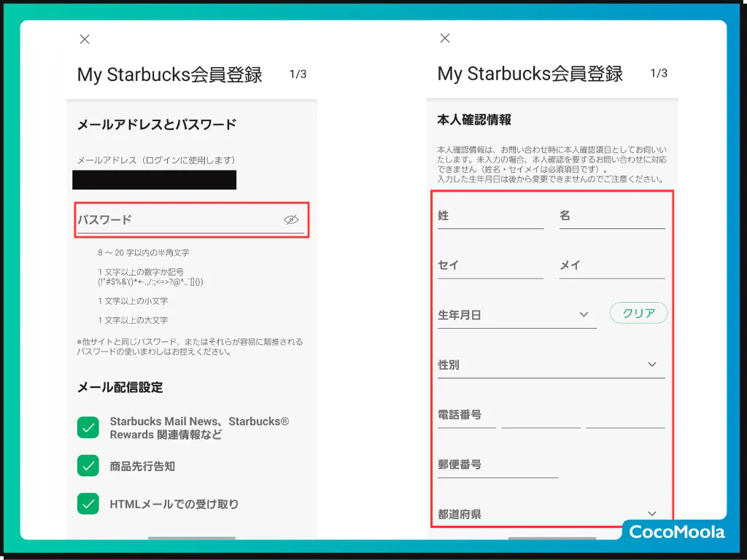Click the 名 first name field

pyautogui.click(x=612, y=216)
